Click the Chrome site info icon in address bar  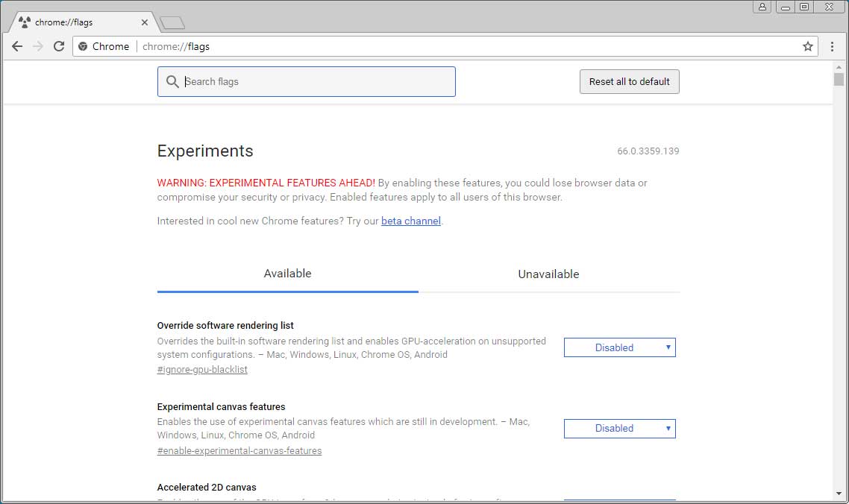pyautogui.click(x=83, y=46)
